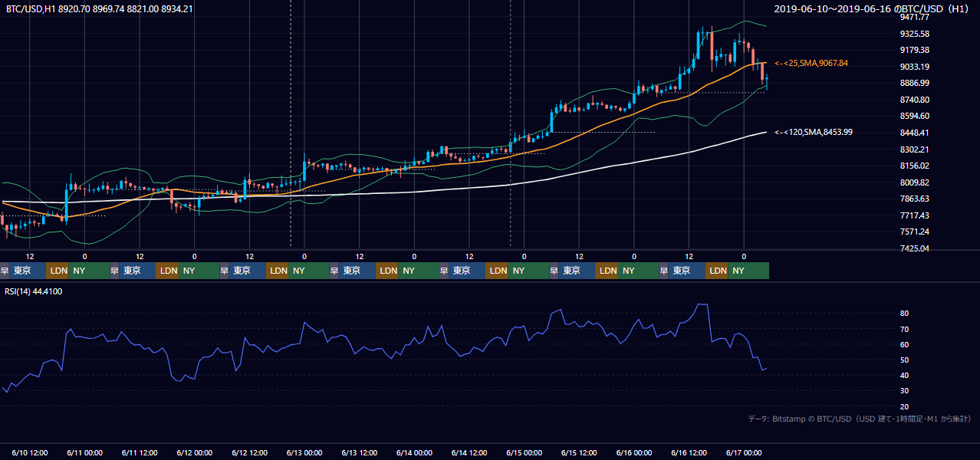980x460 pixels.
Task: Click the 6/15 00:00 date label
Action: tap(525, 452)
